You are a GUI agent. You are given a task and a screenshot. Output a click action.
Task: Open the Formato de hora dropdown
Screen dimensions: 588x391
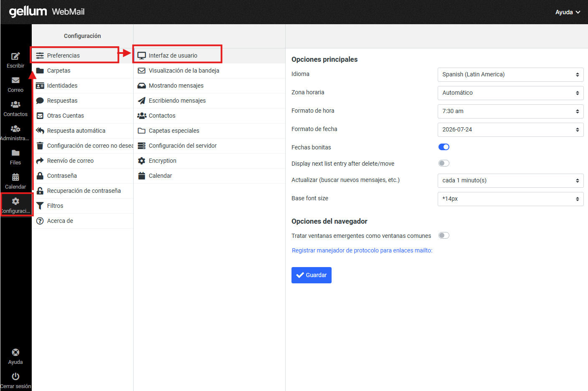510,111
